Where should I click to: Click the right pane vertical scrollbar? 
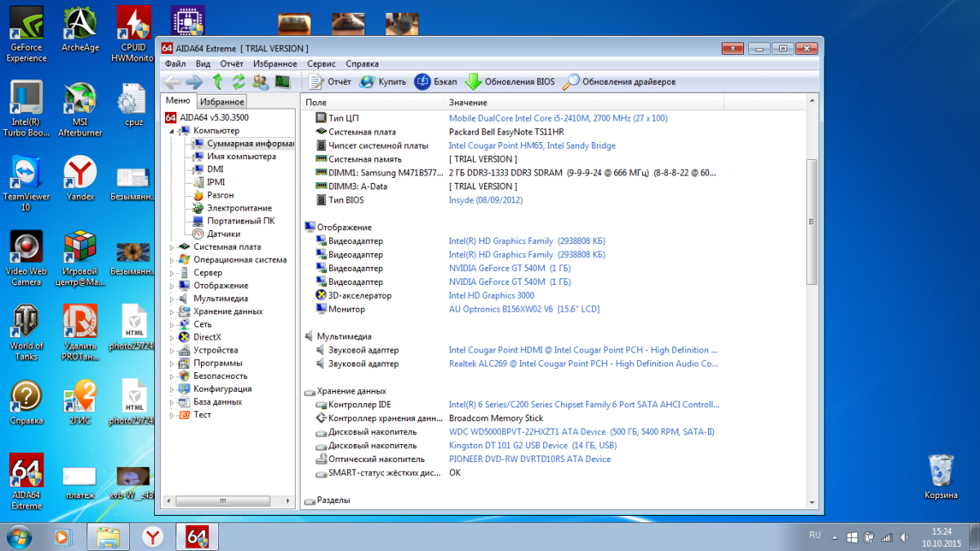coord(812,220)
